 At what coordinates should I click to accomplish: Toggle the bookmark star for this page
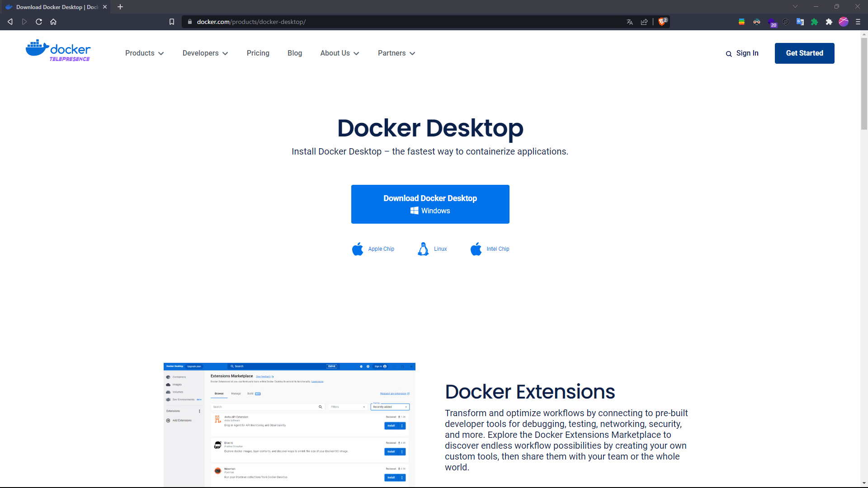tap(171, 22)
